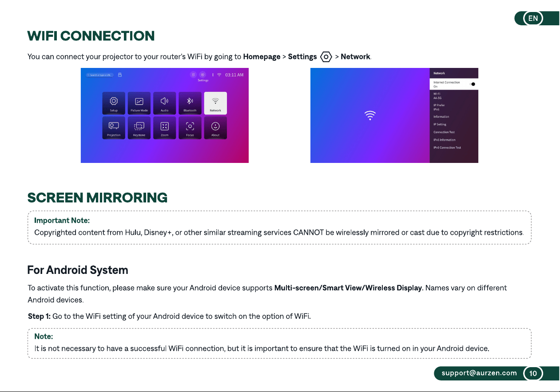The height and width of the screenshot is (392, 560).
Task: Click the 03:11 AM clock
Action: pyautogui.click(x=234, y=75)
